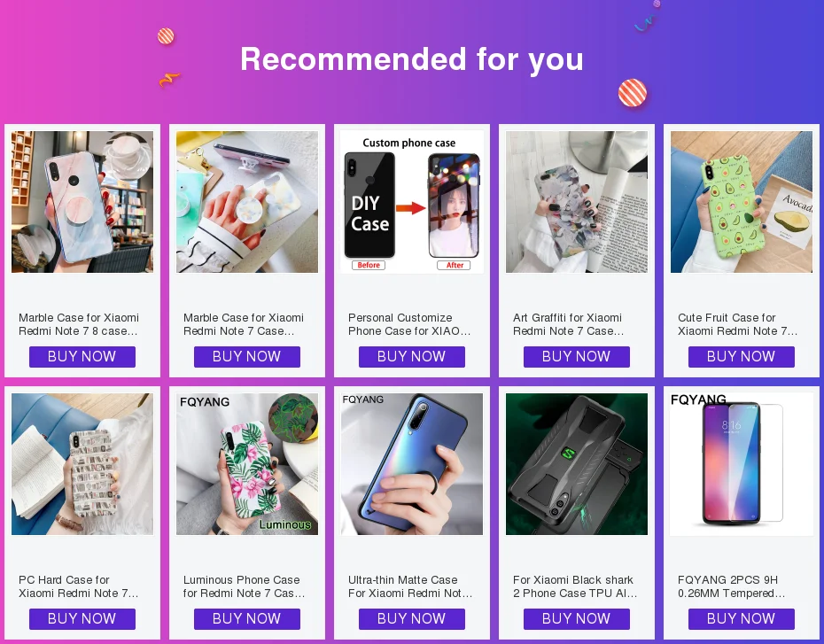Viewport: 824px width, 644px height.
Task: Open the custom DIY phone case image
Action: tap(411, 202)
